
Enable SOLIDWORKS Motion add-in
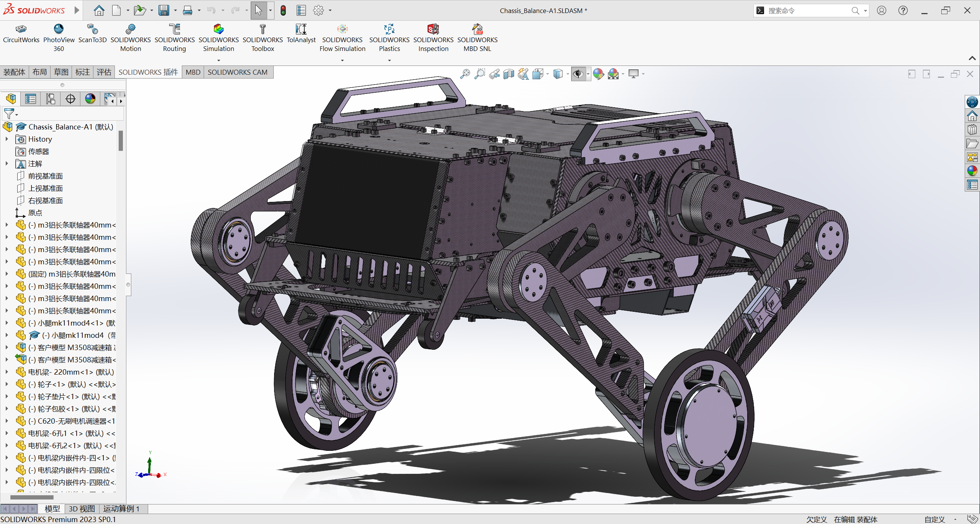click(x=131, y=38)
